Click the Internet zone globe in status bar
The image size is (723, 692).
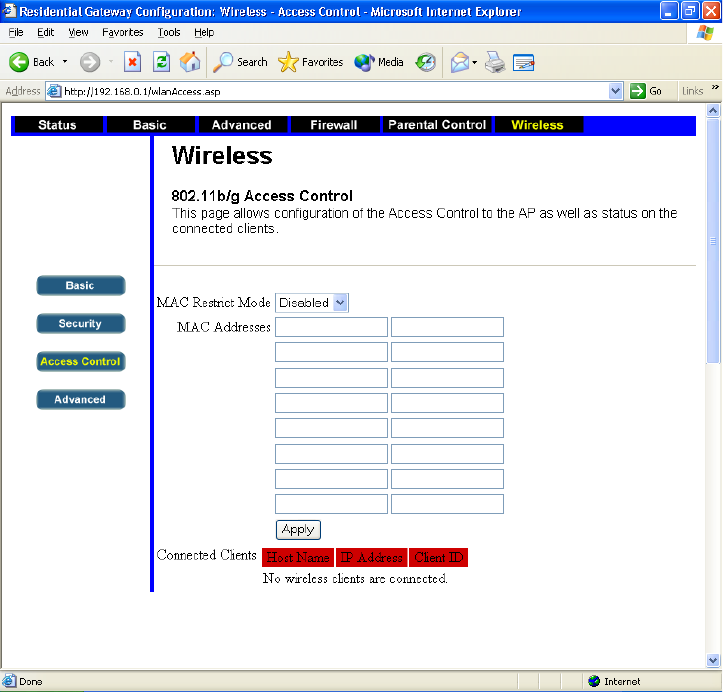click(x=594, y=680)
